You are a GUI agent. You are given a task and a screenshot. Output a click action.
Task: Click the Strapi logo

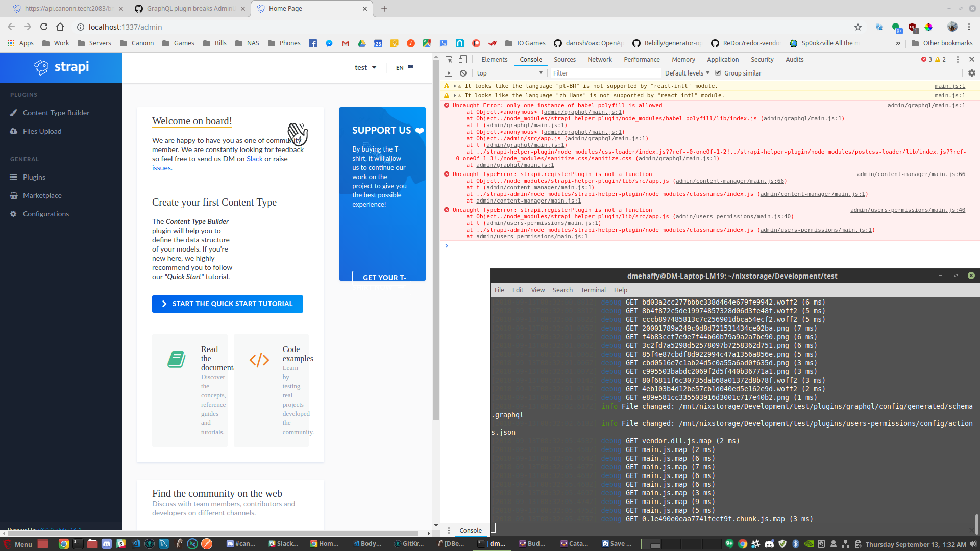(61, 67)
